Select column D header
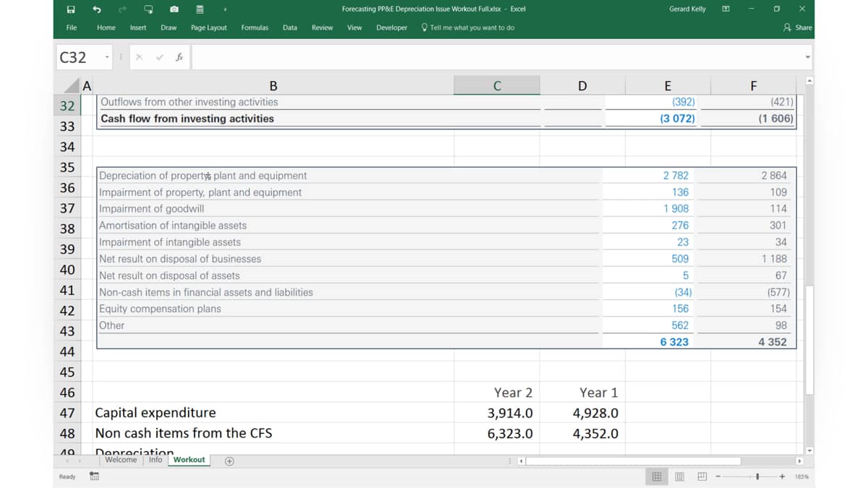The height and width of the screenshot is (488, 868). (x=582, y=85)
